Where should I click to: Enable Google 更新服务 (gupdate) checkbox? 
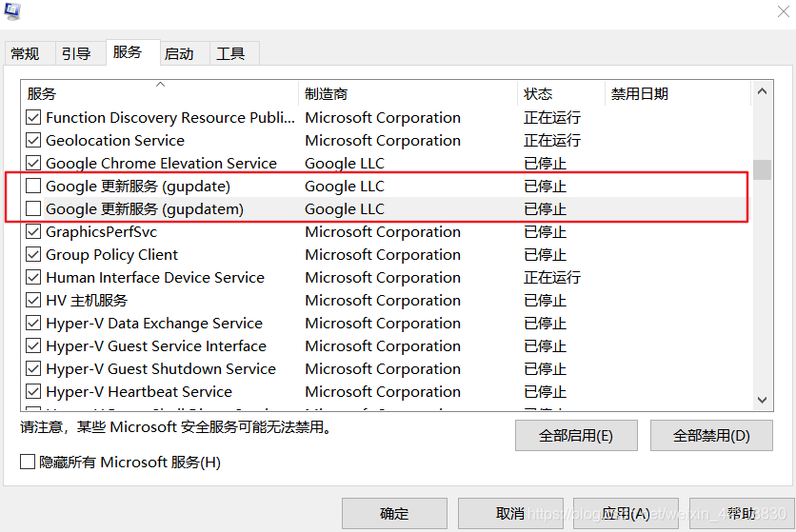33,187
